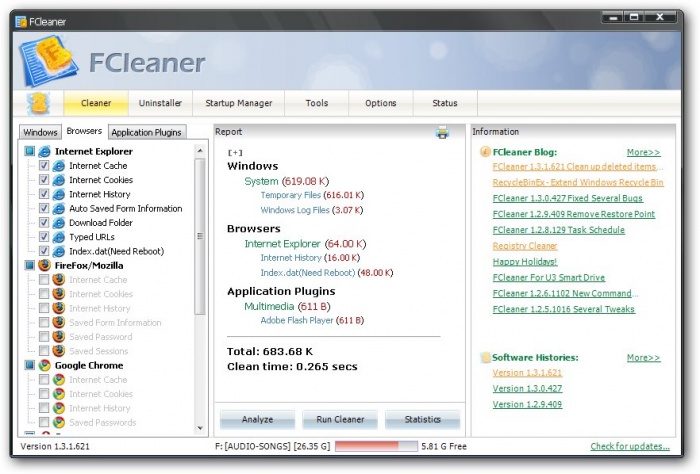Click the IE icon beside Download Folder
The width and height of the screenshot is (700, 474).
coord(58,223)
